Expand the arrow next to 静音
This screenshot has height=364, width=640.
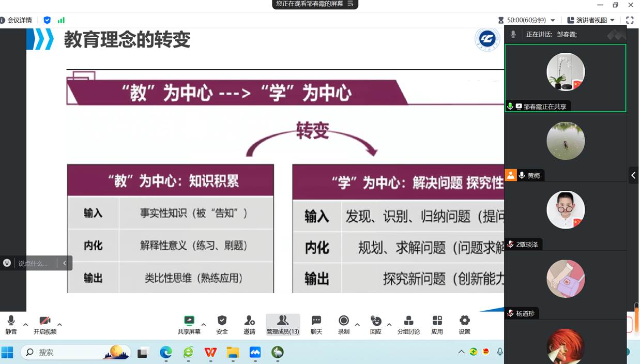point(25,325)
